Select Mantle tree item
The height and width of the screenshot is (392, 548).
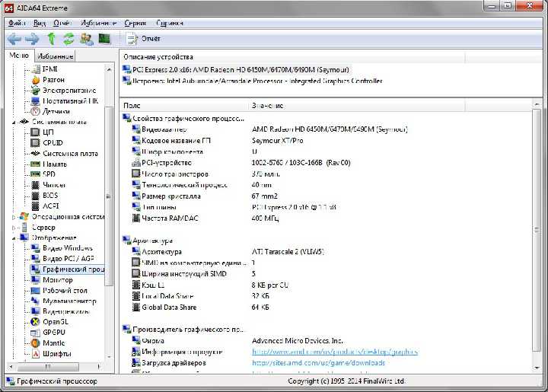point(48,343)
